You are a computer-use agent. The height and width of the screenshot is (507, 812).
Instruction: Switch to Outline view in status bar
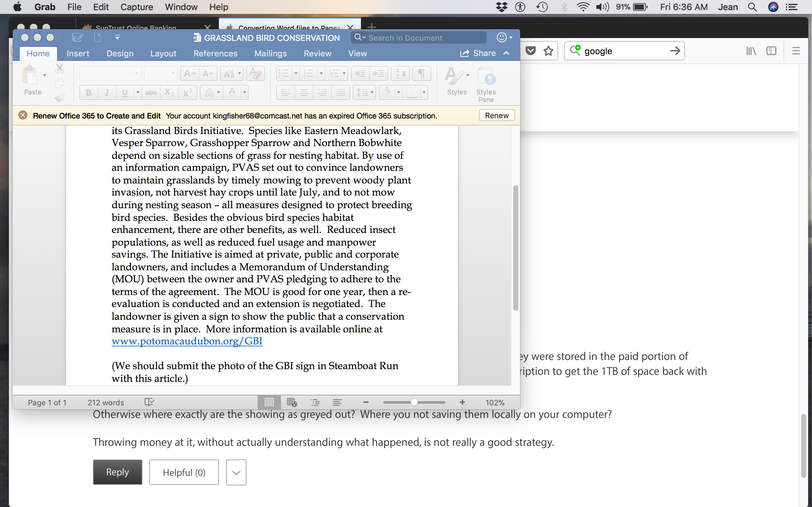[x=315, y=402]
